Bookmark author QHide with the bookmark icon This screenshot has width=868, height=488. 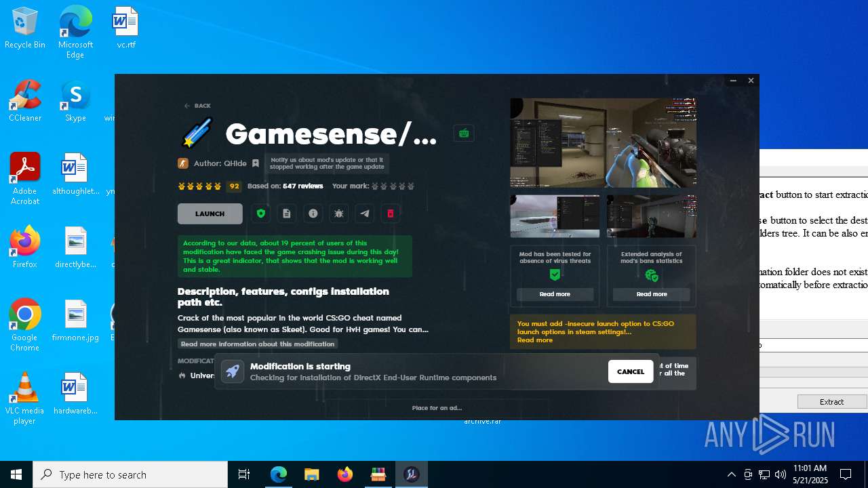[x=256, y=163]
